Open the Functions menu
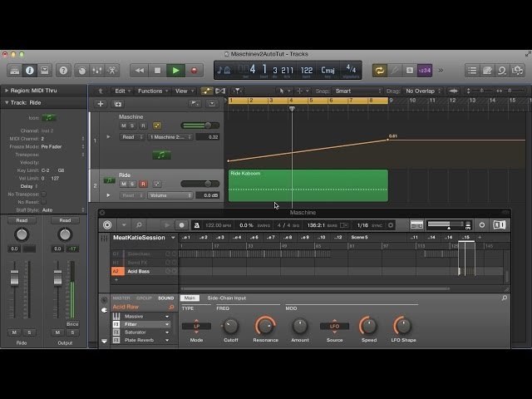532x399 pixels. 153,91
